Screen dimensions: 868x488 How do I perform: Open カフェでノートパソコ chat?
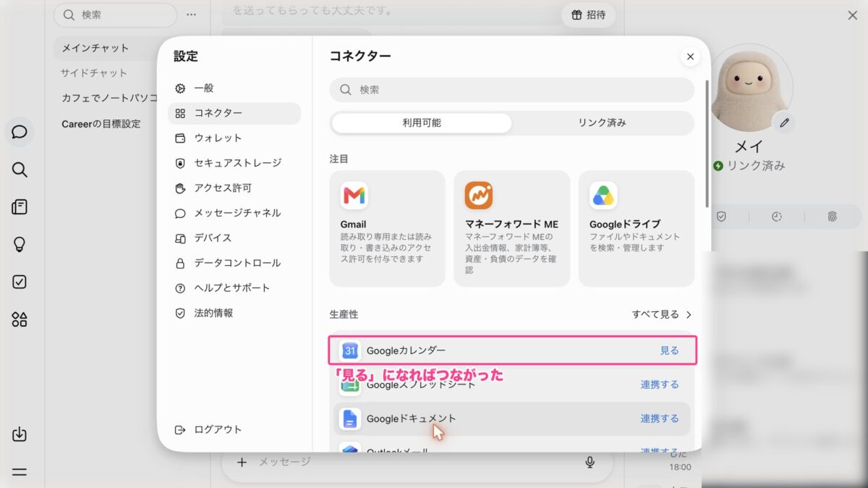point(109,98)
